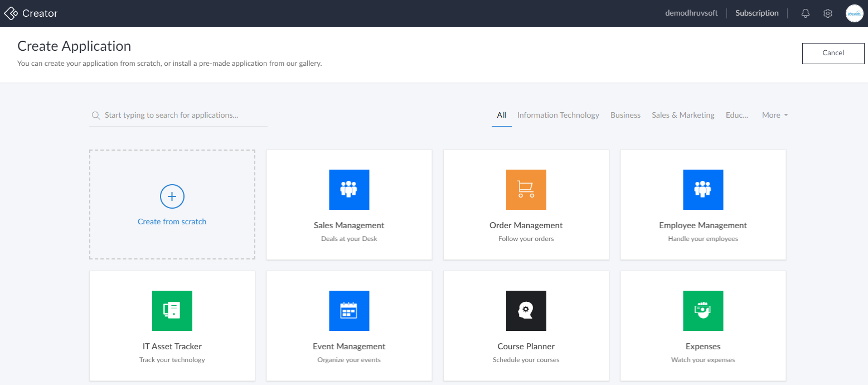Click the Order Management shopping cart icon
Image resolution: width=868 pixels, height=385 pixels.
(x=526, y=190)
